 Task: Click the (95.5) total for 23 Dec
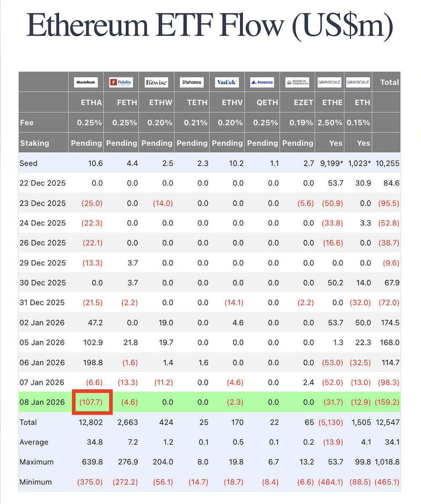389,203
